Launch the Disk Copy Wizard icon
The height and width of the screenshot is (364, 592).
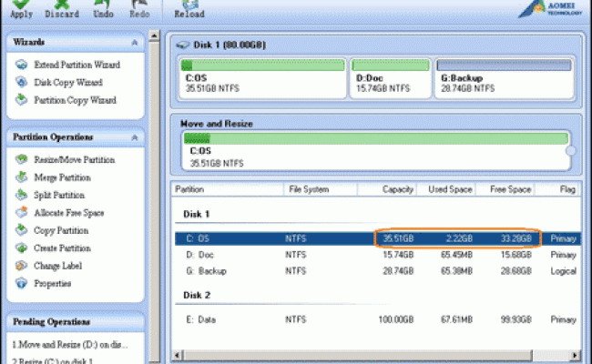(x=22, y=82)
